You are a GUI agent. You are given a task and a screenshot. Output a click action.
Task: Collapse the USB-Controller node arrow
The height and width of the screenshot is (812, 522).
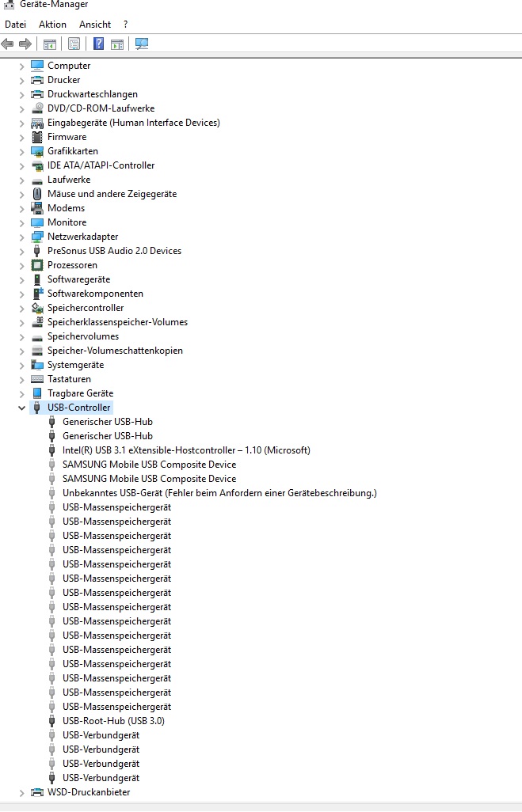click(21, 408)
